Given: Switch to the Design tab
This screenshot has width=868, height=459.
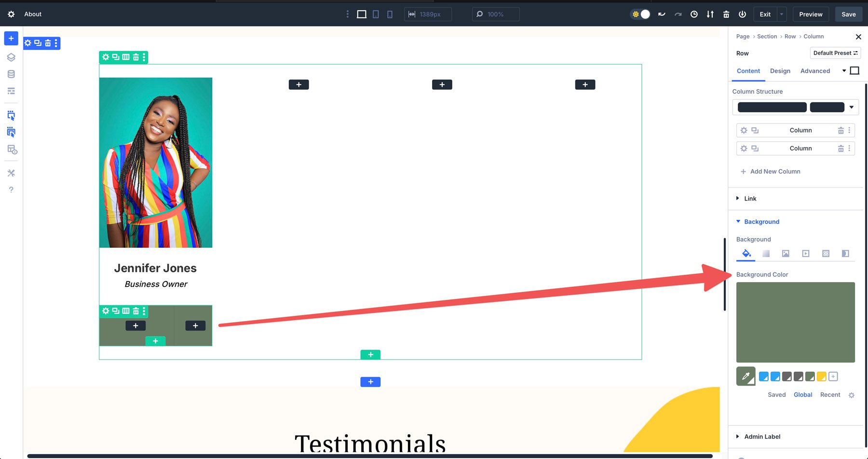Looking at the screenshot, I should [x=780, y=71].
